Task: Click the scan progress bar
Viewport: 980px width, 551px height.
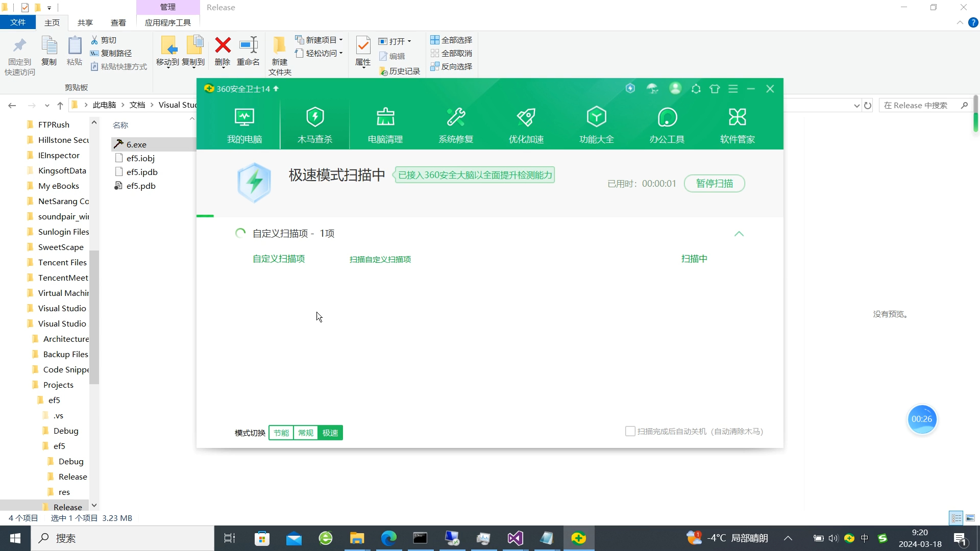Action: [x=490, y=216]
